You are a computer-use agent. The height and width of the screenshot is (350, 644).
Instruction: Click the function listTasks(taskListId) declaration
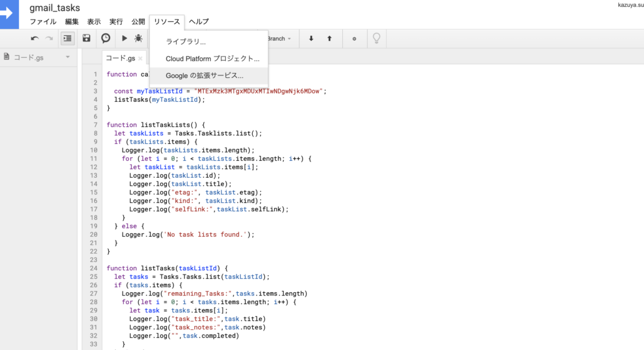pyautogui.click(x=167, y=268)
